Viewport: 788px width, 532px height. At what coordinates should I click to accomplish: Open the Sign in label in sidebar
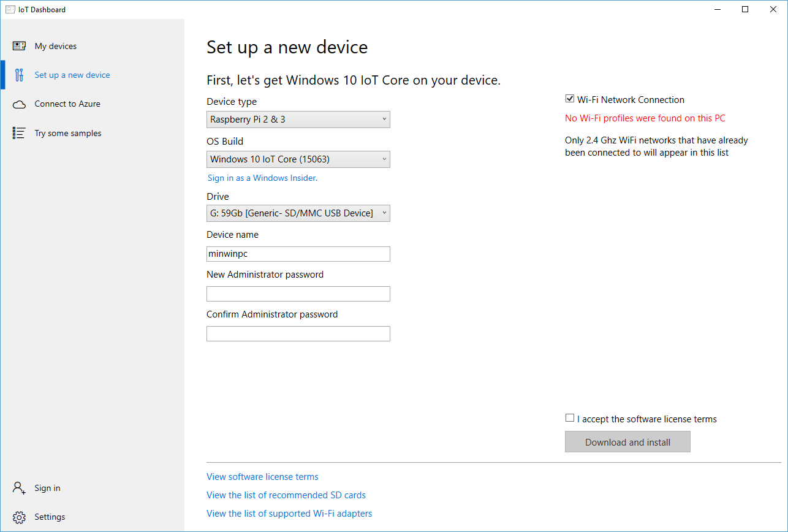coord(47,488)
